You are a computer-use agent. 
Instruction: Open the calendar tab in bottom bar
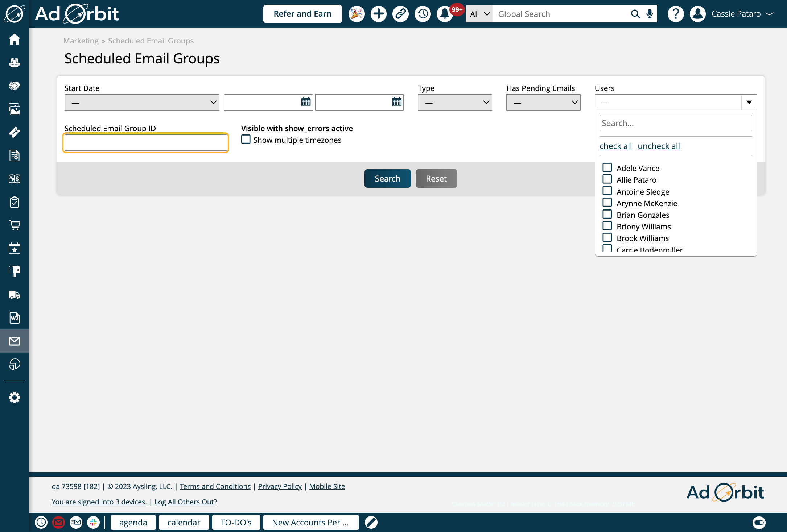point(184,522)
